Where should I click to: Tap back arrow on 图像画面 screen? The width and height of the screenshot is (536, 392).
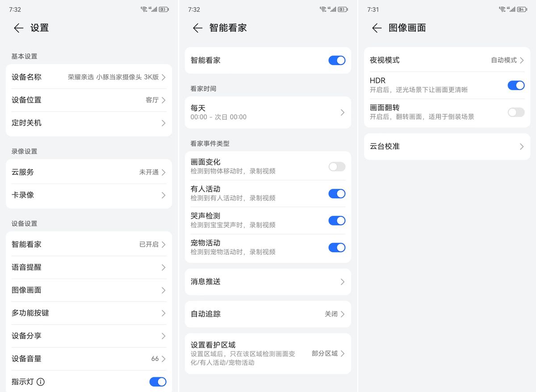pos(377,28)
